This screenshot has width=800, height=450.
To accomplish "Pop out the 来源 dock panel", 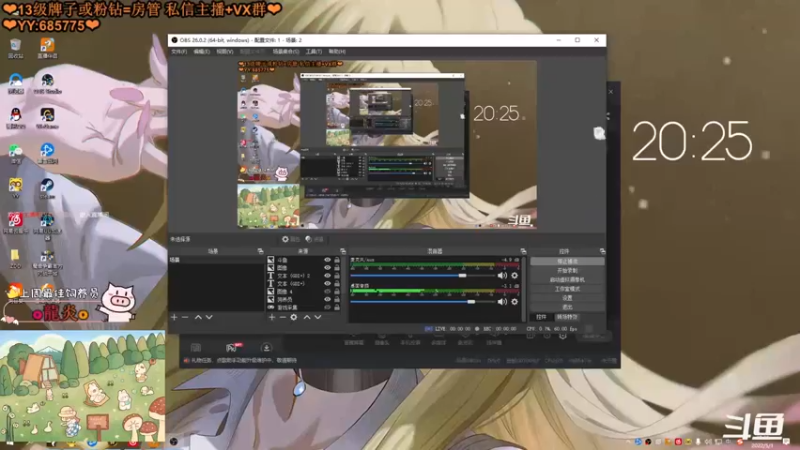I will pyautogui.click(x=343, y=251).
